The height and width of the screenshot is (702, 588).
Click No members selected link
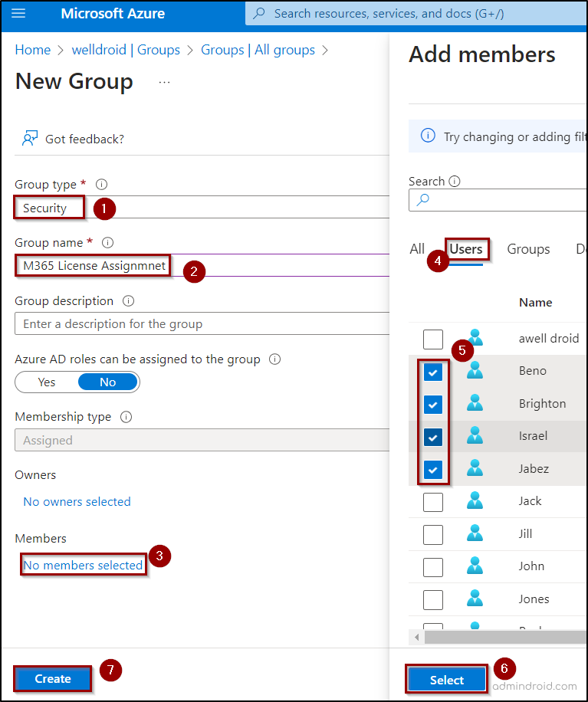pos(83,565)
